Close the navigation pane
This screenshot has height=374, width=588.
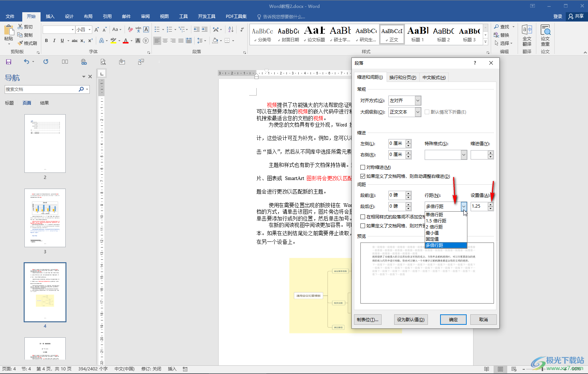click(90, 77)
